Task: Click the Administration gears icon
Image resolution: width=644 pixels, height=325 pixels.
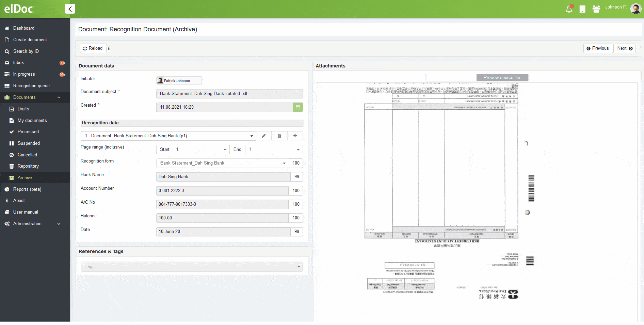Action: [7, 224]
